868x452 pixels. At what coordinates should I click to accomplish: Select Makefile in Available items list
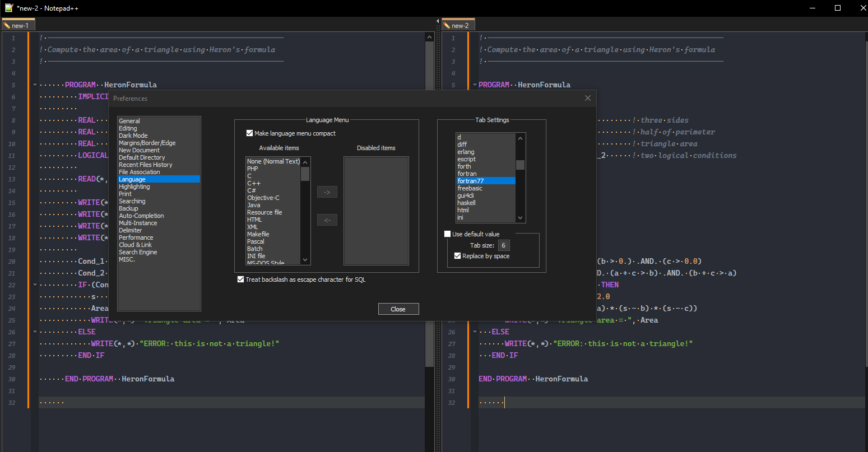tap(273, 234)
